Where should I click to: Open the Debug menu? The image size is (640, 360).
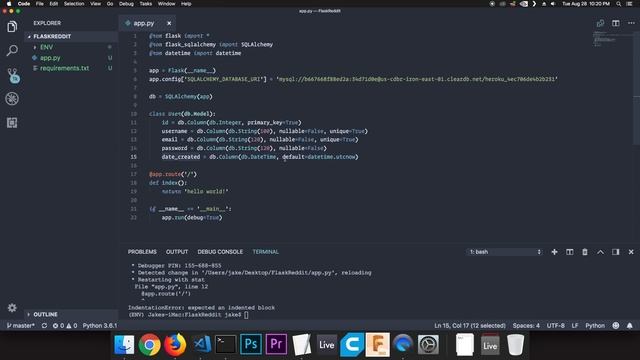click(x=126, y=4)
